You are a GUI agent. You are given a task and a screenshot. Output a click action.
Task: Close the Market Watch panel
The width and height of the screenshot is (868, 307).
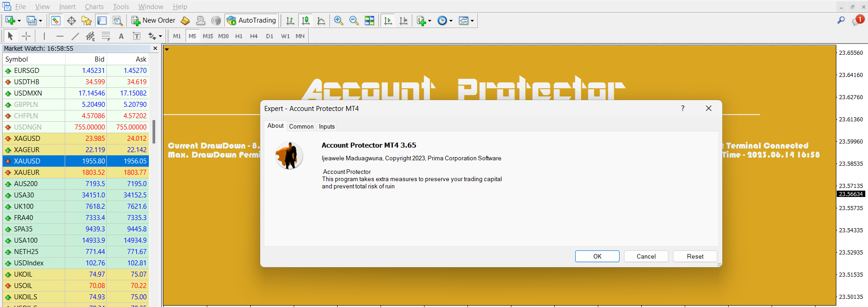(x=155, y=48)
